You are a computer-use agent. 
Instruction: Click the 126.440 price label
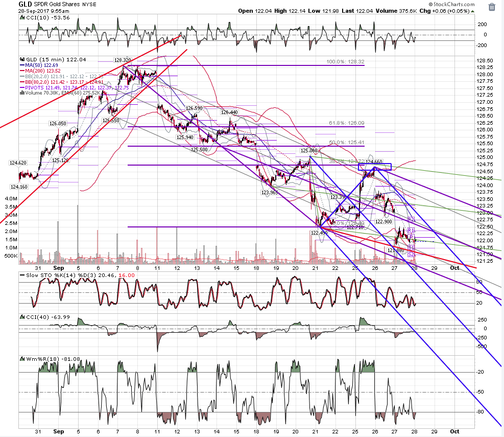pos(229,112)
